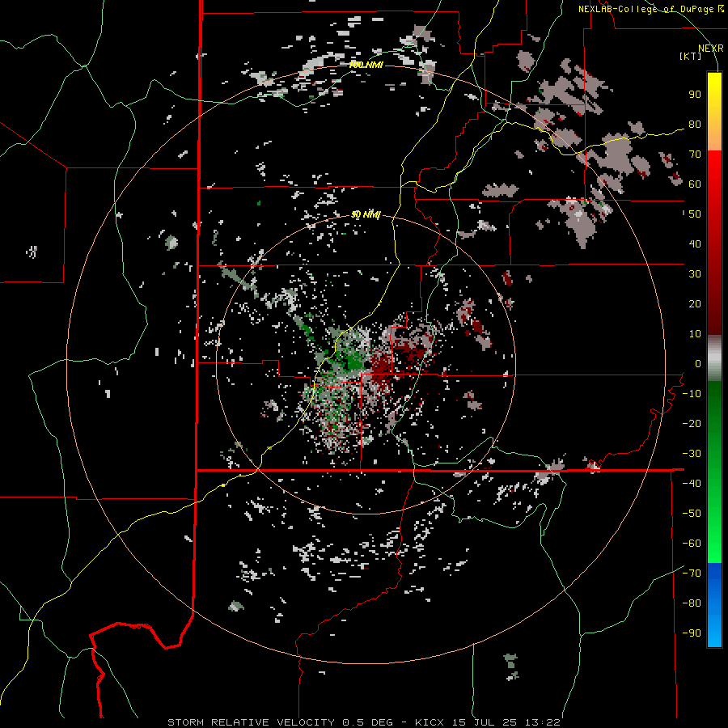Click the NEXR label above the scale

[x=710, y=49]
